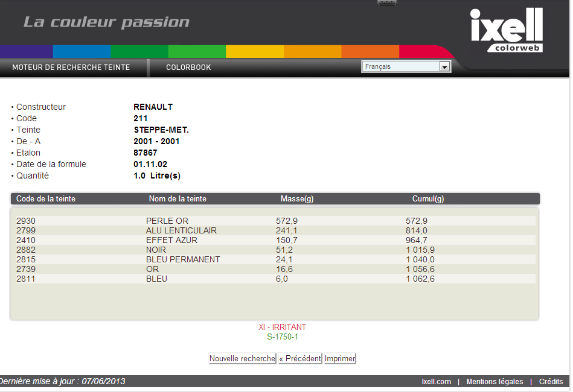This screenshot has width=573, height=392.
Task: Go to the Colorbook menu item
Action: coord(188,68)
